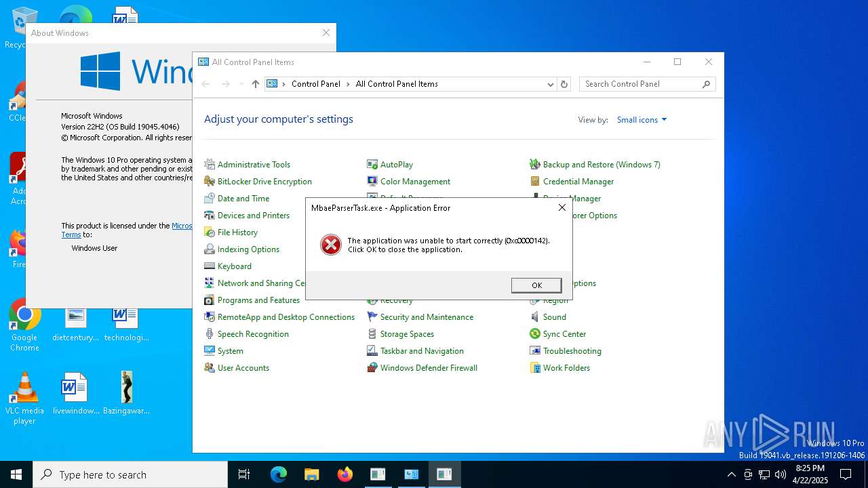Open Task View on the taskbar

tap(244, 474)
